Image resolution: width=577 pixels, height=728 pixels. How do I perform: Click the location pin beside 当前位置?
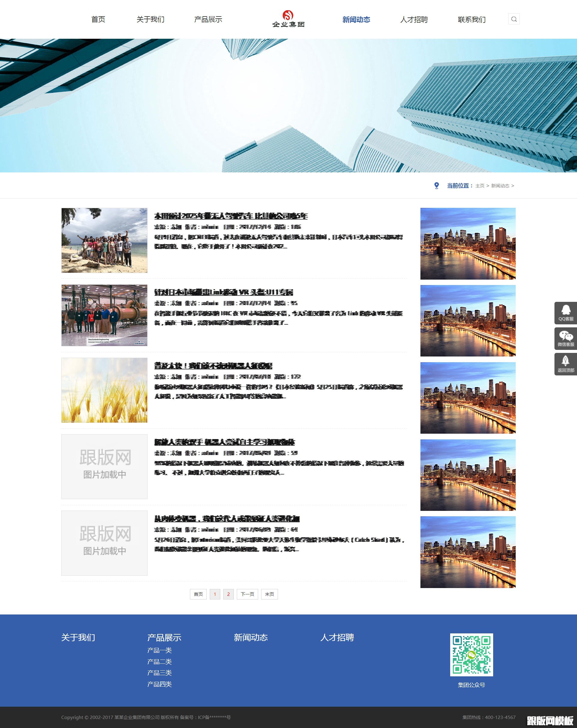click(x=437, y=185)
